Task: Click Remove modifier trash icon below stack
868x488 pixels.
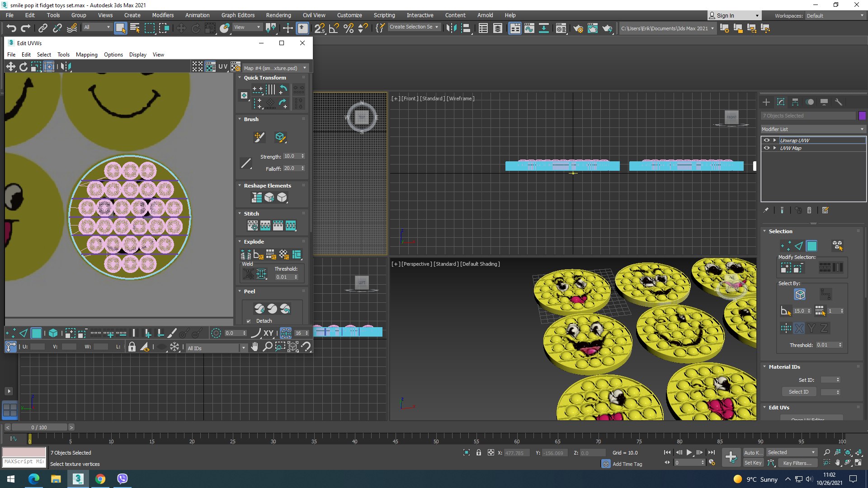Action: (809, 210)
